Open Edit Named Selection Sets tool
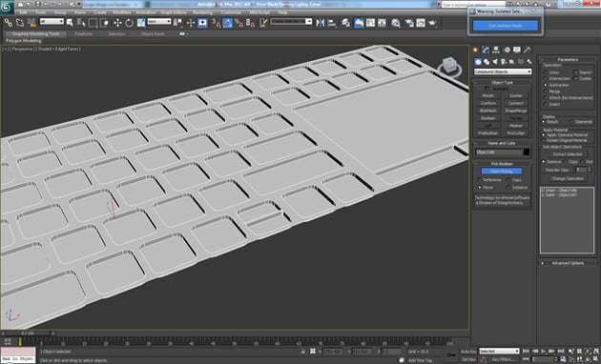601x364 pixels. [263, 23]
